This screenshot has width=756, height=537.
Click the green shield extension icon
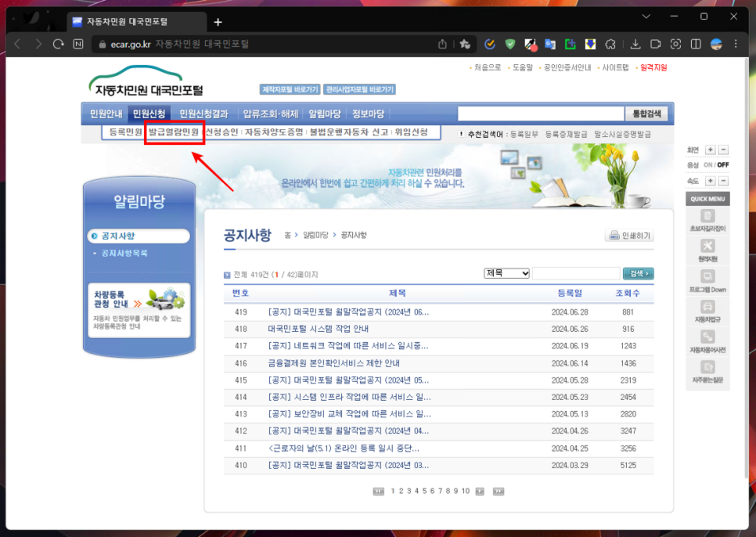point(510,45)
